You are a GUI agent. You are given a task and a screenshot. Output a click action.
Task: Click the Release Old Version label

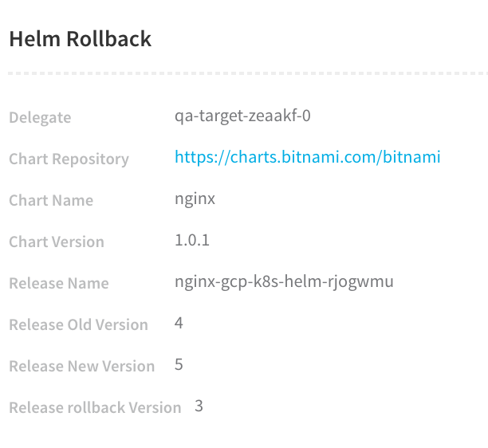point(78,324)
